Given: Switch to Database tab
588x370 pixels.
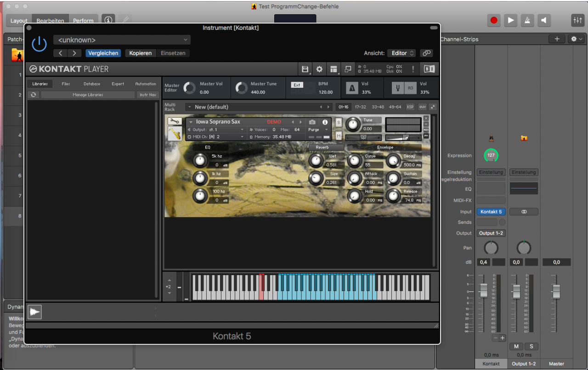Looking at the screenshot, I should 92,84.
